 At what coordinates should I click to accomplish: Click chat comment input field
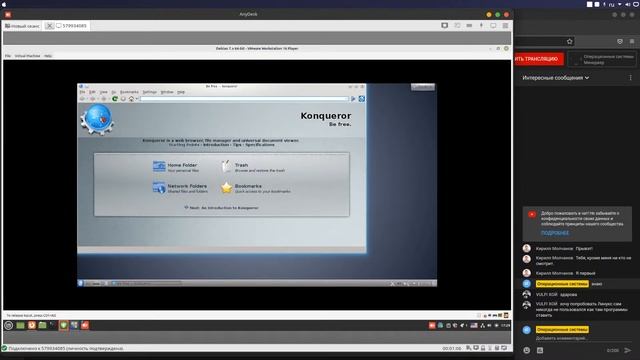583,338
